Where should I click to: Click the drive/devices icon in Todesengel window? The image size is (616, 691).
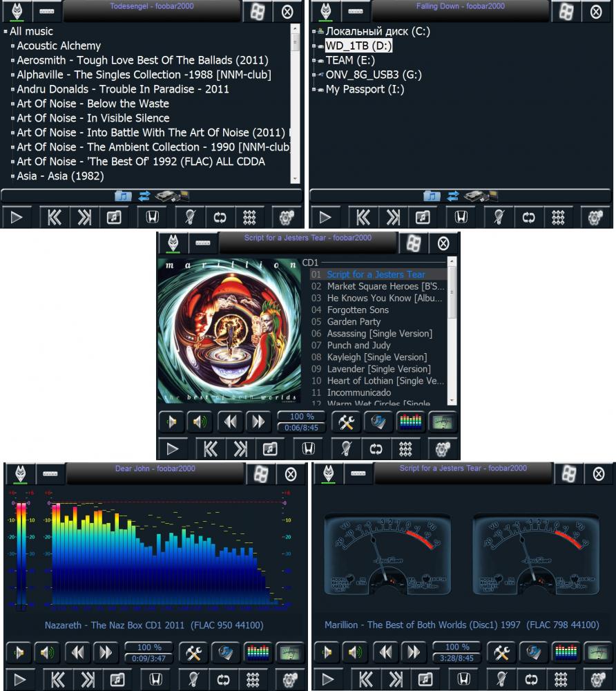pos(166,196)
